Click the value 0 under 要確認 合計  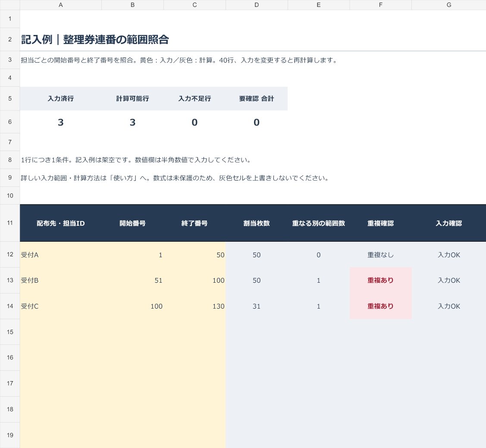coord(257,122)
